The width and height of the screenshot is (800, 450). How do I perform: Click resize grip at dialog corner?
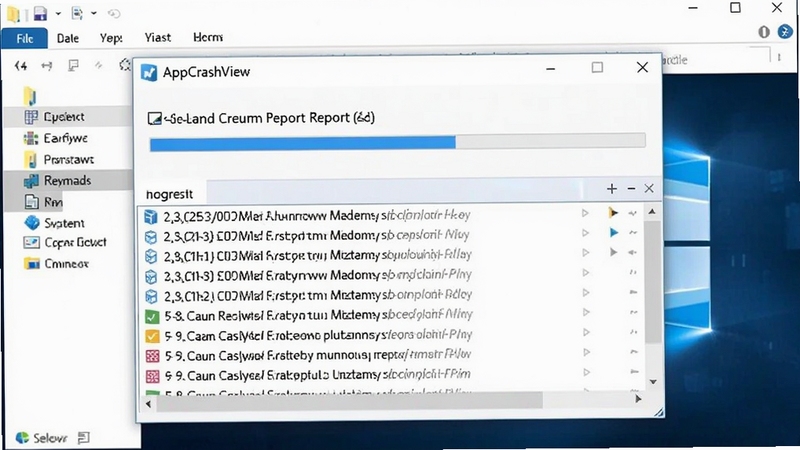[658, 412]
